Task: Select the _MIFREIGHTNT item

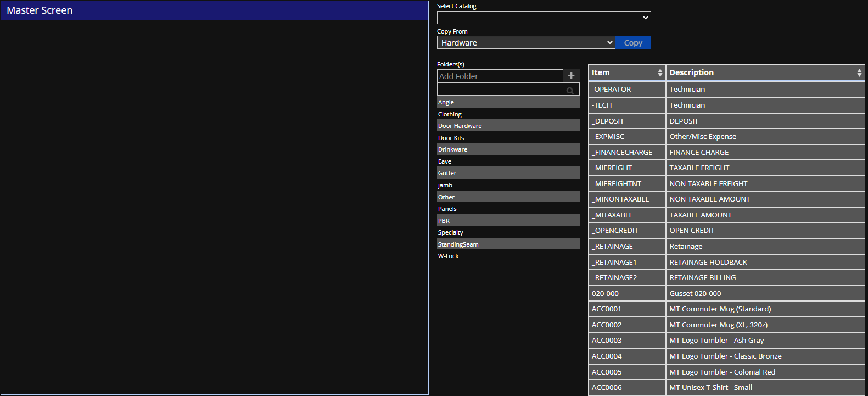Action: click(627, 183)
